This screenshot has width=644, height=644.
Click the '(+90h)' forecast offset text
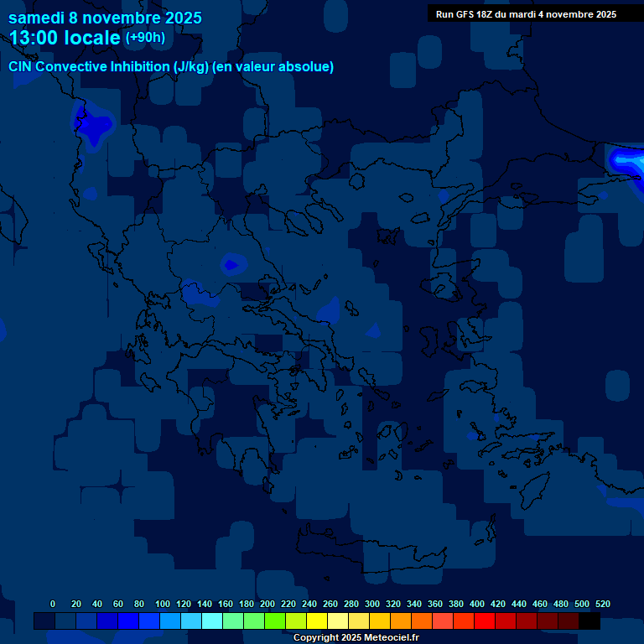tap(145, 38)
